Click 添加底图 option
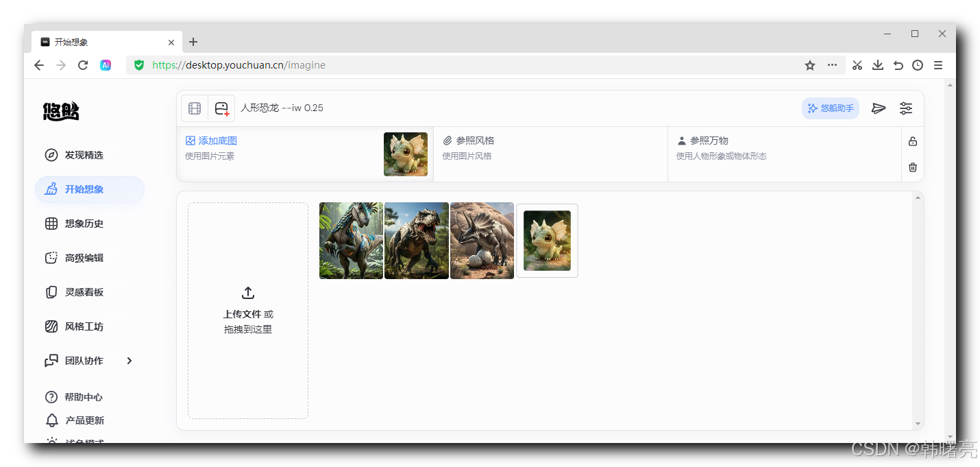980x467 pixels. point(211,141)
